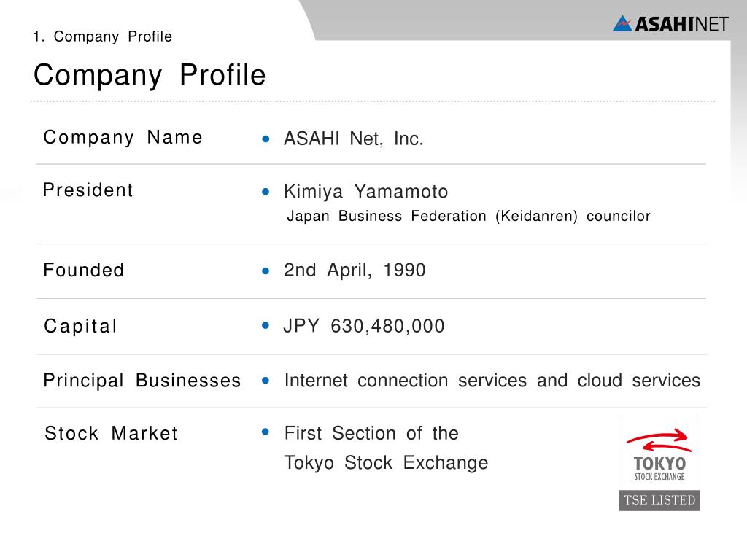Select the breadcrumb '1. Company Profile'
747x560 pixels.
pos(102,36)
